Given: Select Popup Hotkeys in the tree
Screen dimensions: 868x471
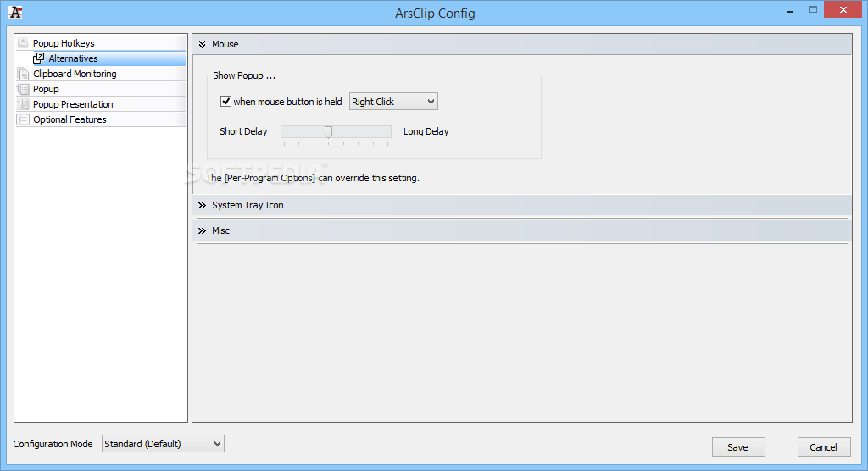Looking at the screenshot, I should tap(64, 43).
